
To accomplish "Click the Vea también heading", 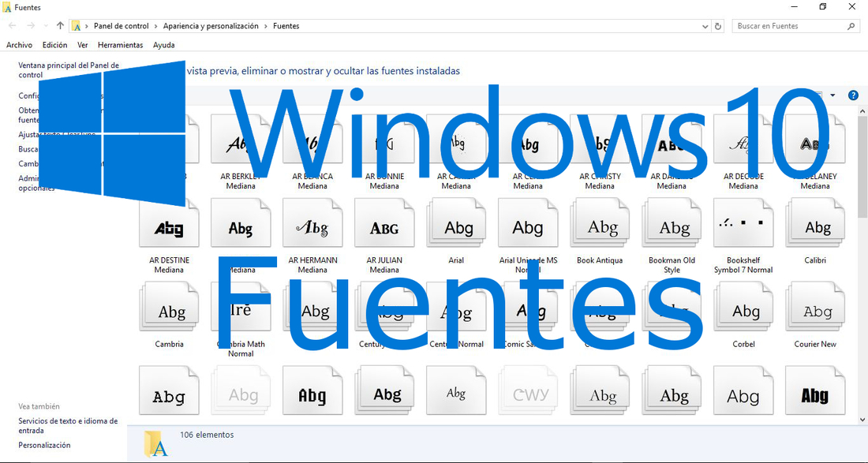I will 39,406.
